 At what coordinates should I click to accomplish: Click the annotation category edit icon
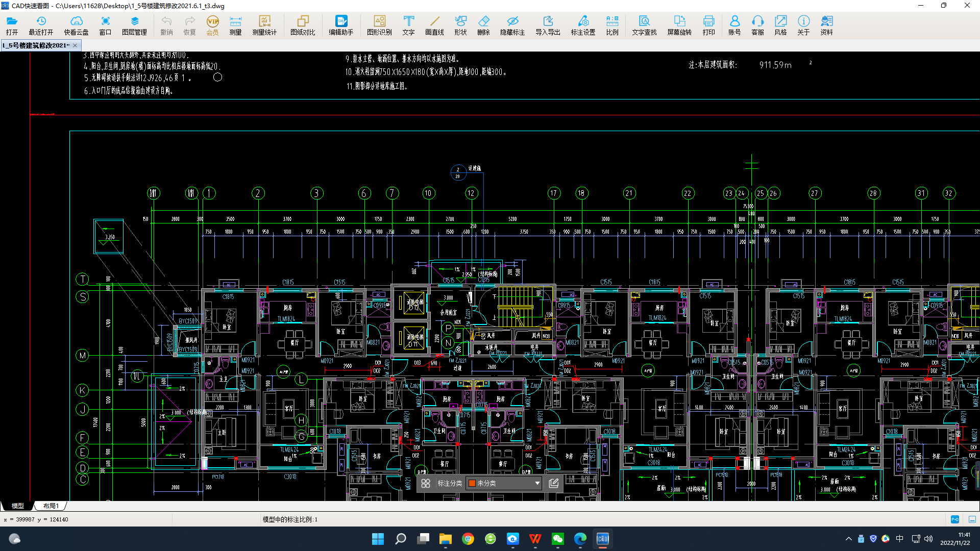[554, 483]
